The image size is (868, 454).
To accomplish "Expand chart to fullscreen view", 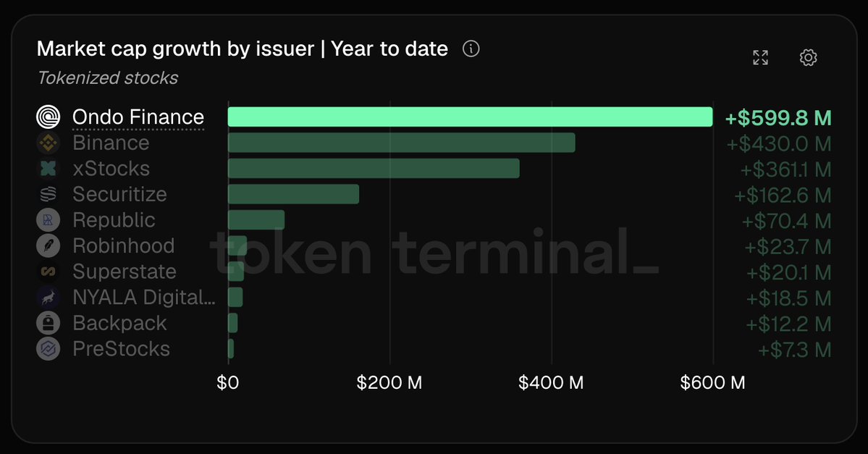I will [x=760, y=58].
